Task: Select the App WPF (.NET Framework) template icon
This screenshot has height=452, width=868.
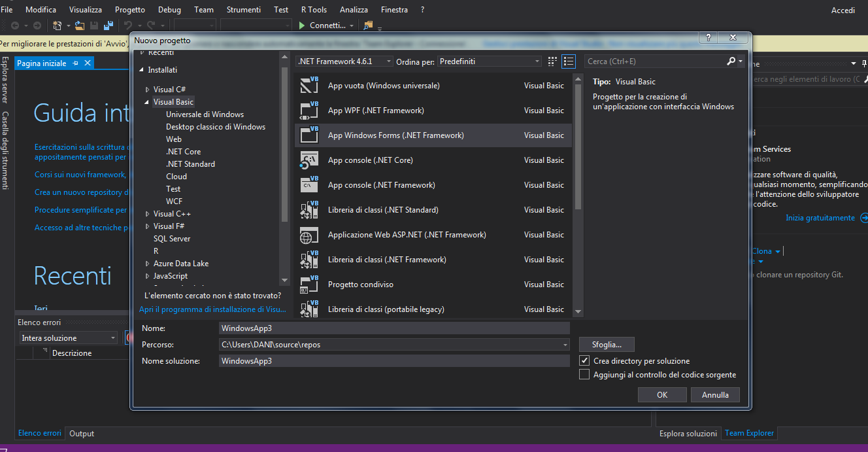Action: tap(309, 110)
